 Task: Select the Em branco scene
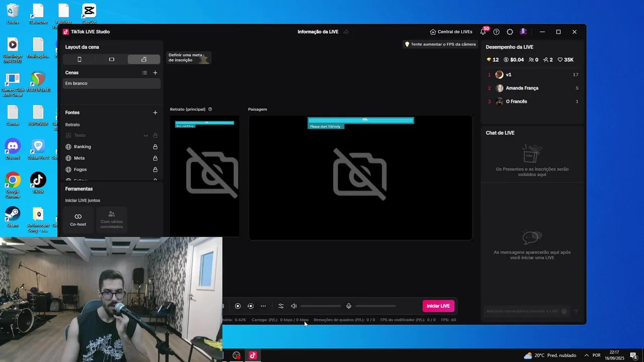(111, 83)
